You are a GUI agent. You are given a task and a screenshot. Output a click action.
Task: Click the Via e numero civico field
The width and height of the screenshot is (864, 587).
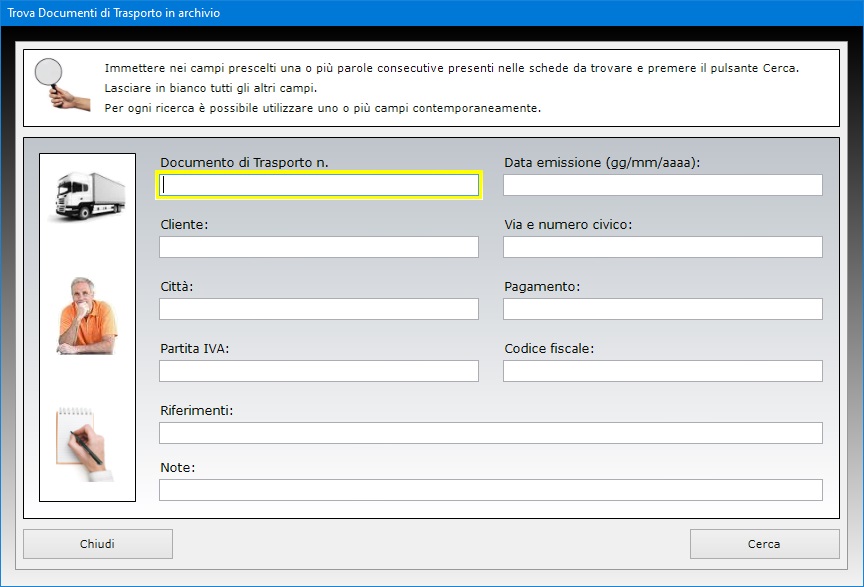pos(663,247)
